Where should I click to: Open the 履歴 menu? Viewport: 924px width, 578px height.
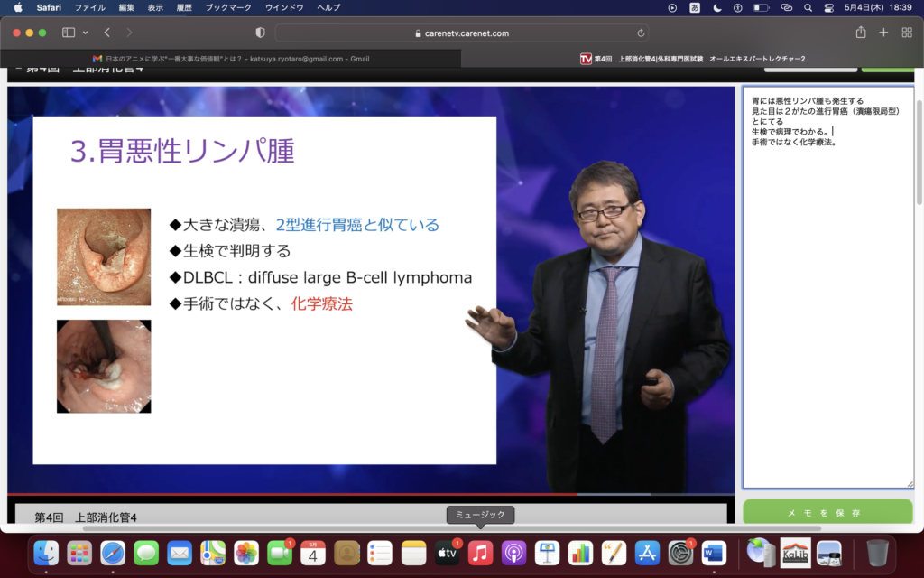pos(184,7)
